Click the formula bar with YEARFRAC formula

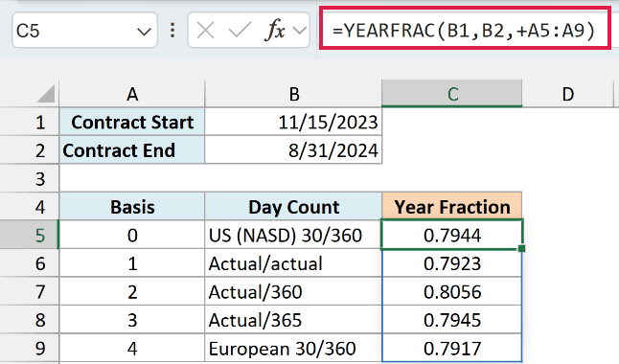click(x=464, y=28)
